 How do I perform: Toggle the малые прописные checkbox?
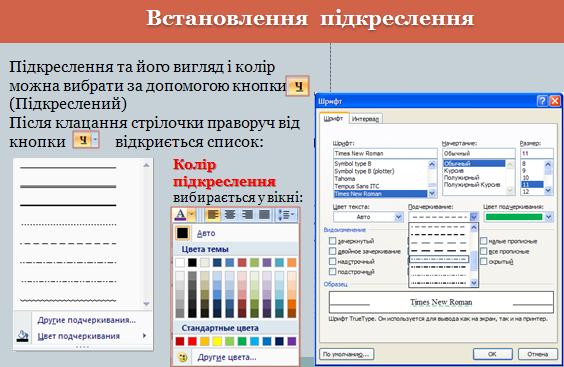[x=484, y=241]
